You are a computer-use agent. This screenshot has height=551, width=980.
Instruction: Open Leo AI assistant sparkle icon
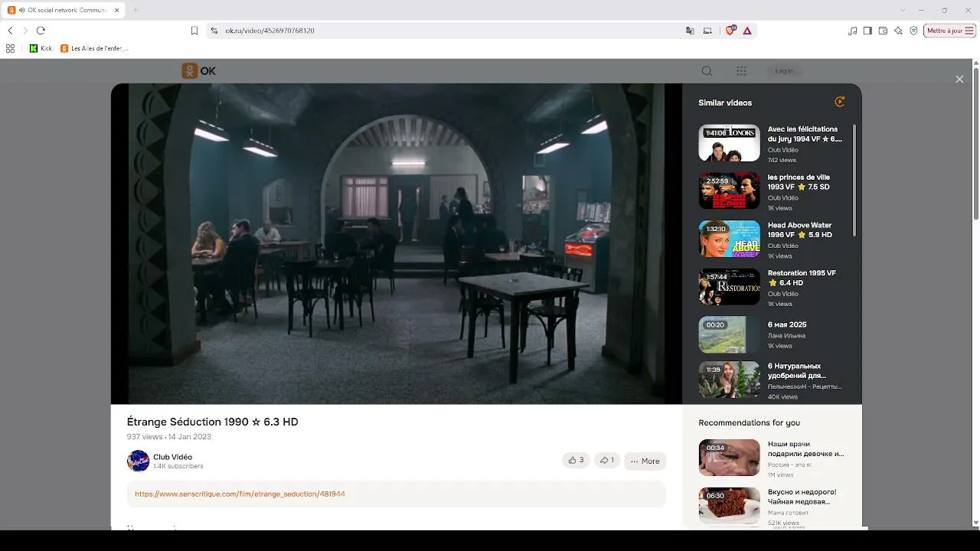(x=898, y=31)
